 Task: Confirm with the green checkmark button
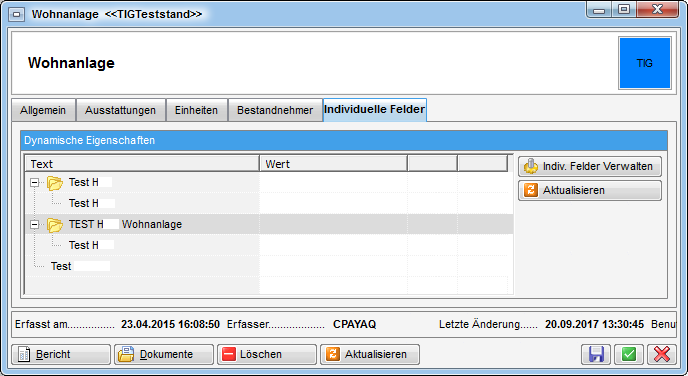[629, 354]
